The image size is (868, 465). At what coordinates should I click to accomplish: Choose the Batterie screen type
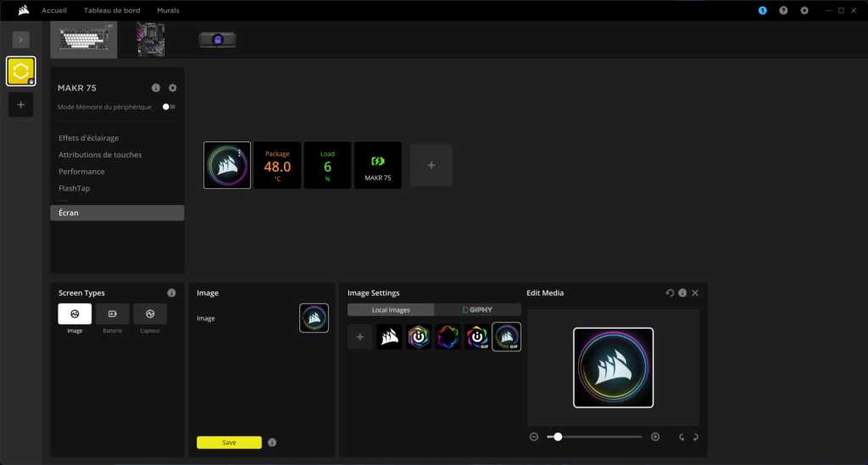tap(113, 314)
